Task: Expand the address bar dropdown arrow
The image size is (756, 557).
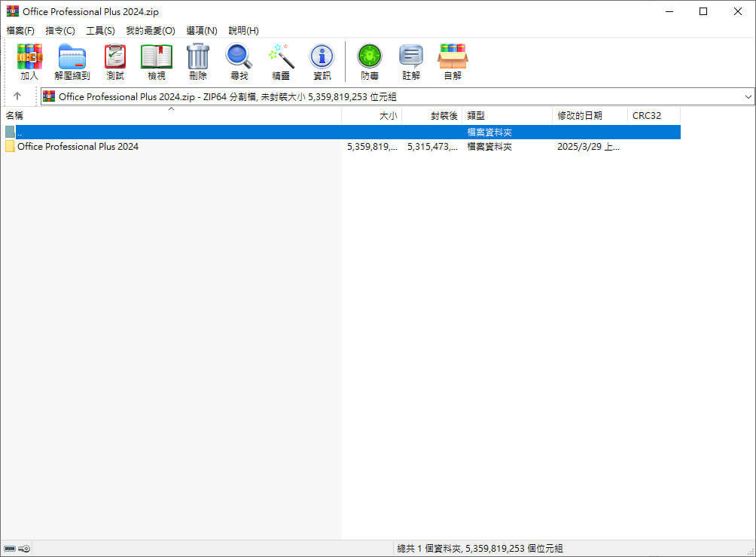Action: tap(748, 96)
